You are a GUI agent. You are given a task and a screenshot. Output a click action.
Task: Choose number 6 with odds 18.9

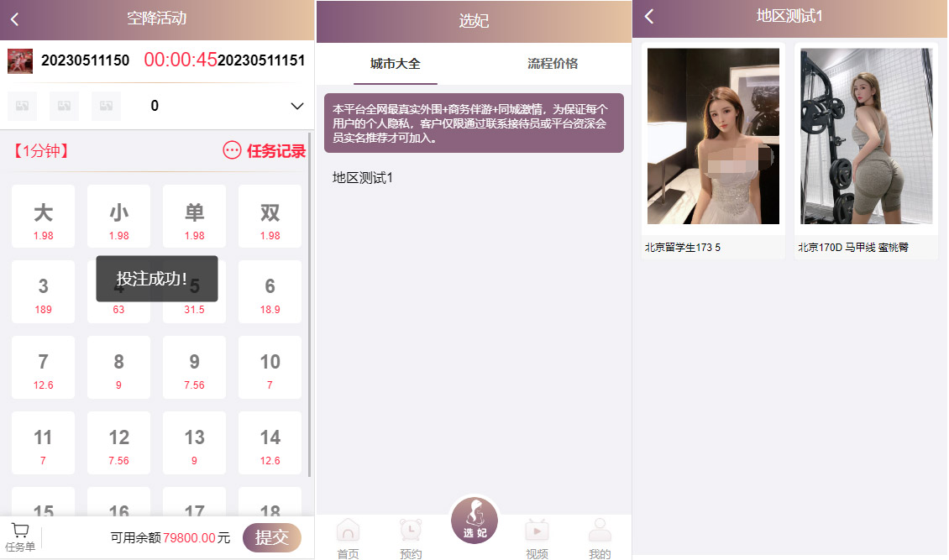270,292
